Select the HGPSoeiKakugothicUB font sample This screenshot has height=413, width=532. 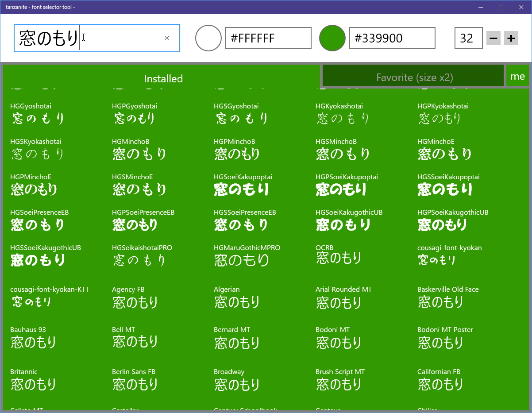(x=453, y=220)
